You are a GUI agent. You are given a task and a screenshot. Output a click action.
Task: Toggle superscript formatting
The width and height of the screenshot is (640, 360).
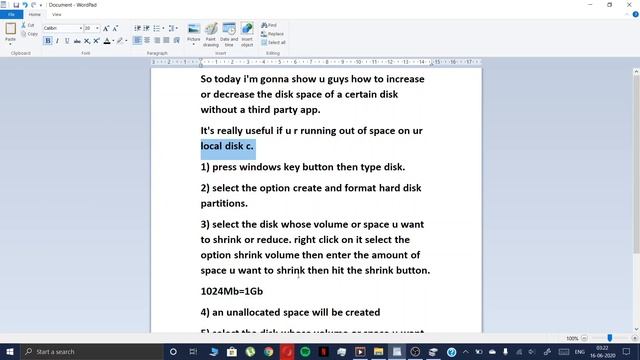click(96, 41)
